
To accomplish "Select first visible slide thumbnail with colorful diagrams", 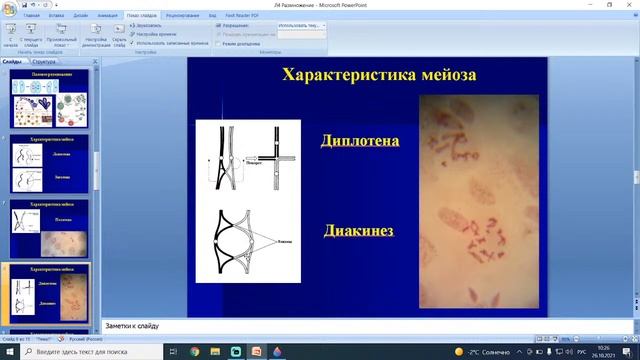I will [49, 99].
